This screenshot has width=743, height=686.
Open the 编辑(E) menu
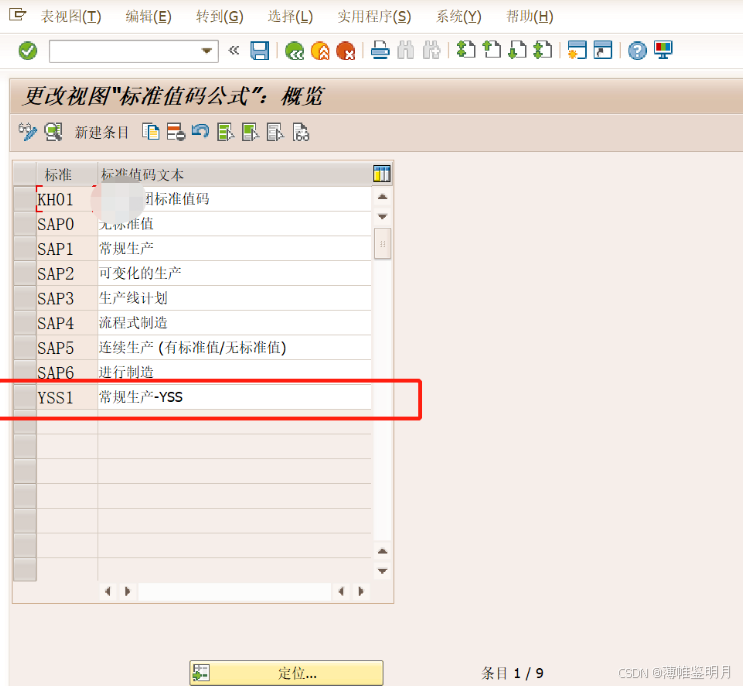coord(148,17)
